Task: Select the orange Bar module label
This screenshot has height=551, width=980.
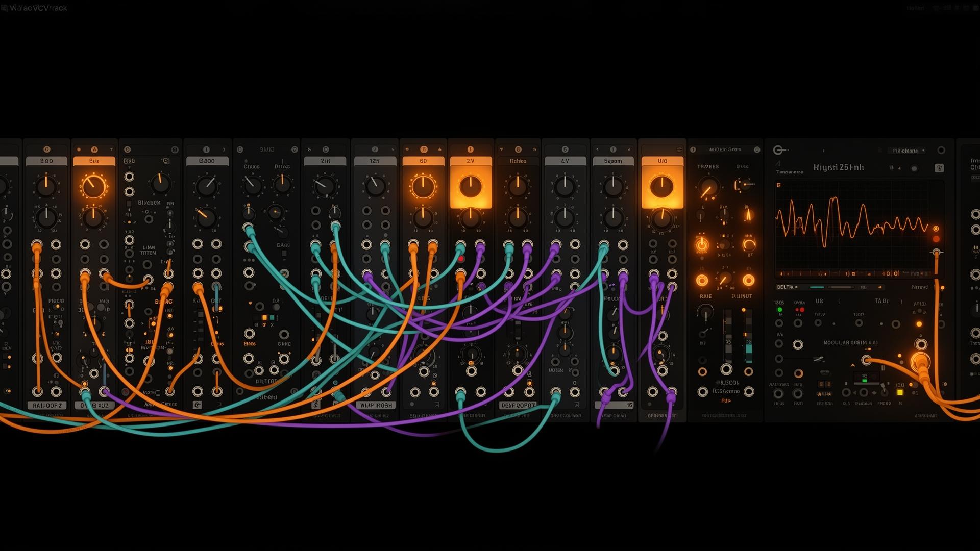Action: pyautogui.click(x=94, y=161)
